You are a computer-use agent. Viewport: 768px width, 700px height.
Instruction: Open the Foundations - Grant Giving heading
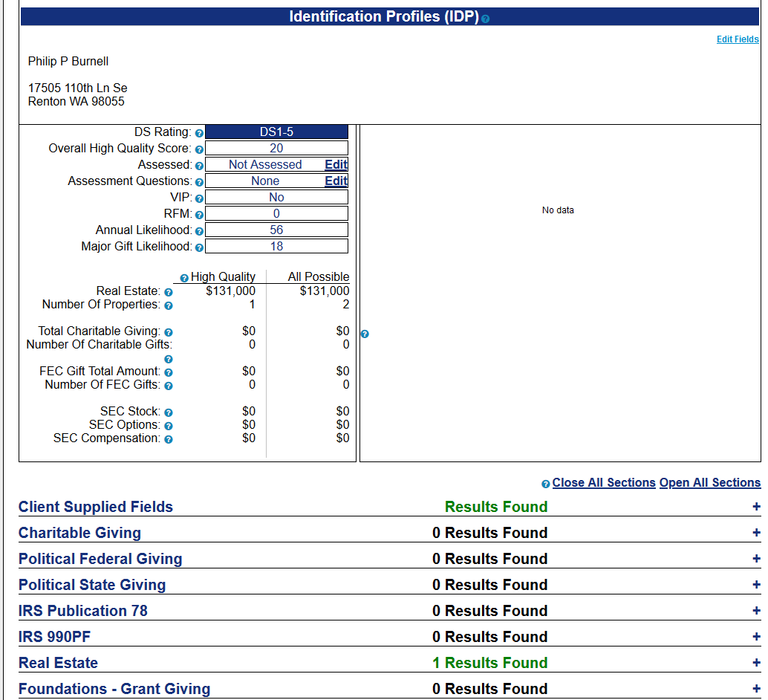[x=114, y=689]
